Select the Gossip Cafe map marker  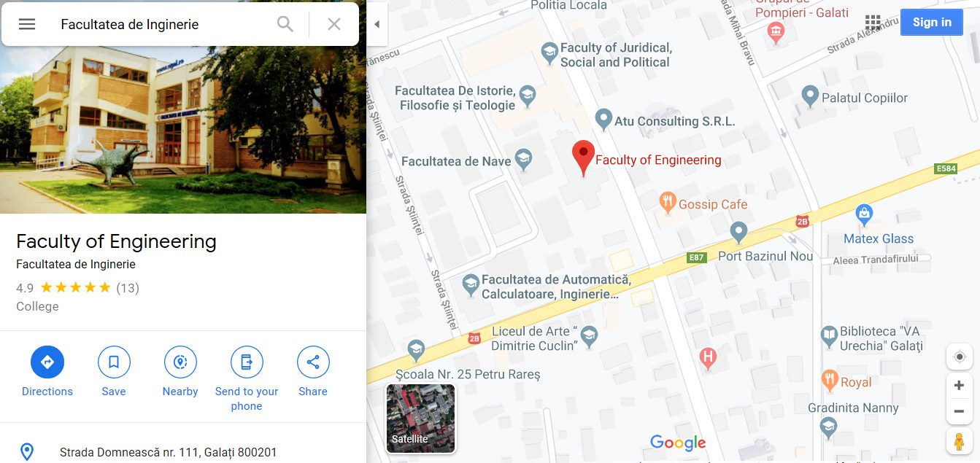coord(667,203)
